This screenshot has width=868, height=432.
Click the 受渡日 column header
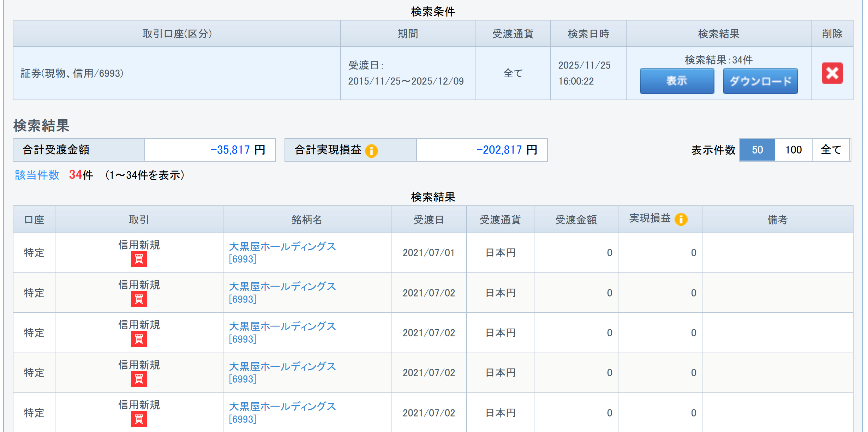pos(429,220)
